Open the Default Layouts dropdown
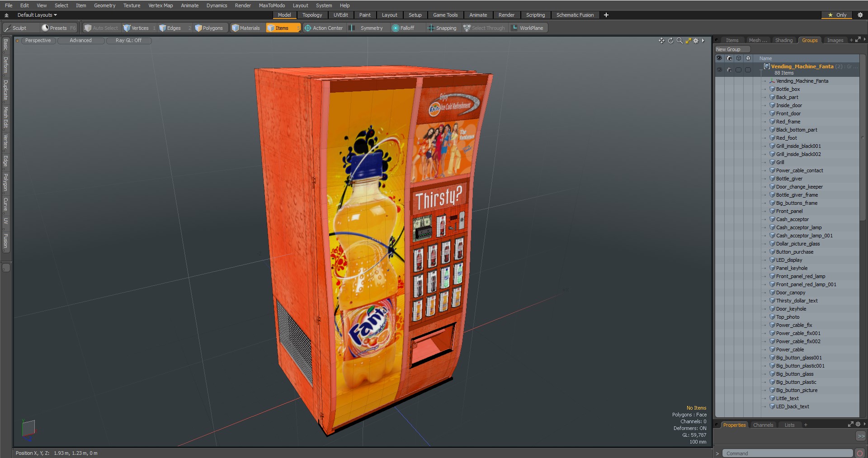Image resolution: width=868 pixels, height=458 pixels. click(x=37, y=15)
